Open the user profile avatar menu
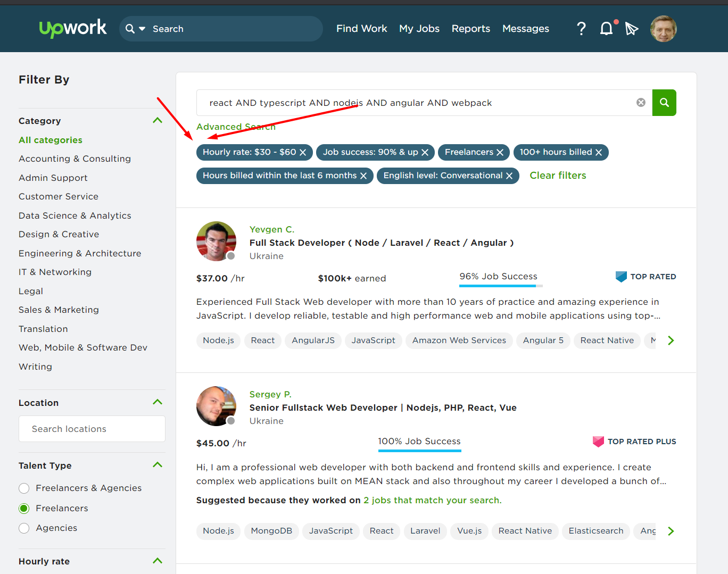The image size is (728, 574). (x=664, y=29)
